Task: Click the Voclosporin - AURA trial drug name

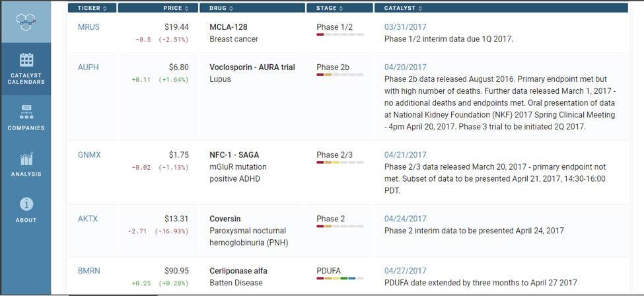Action: (252, 67)
